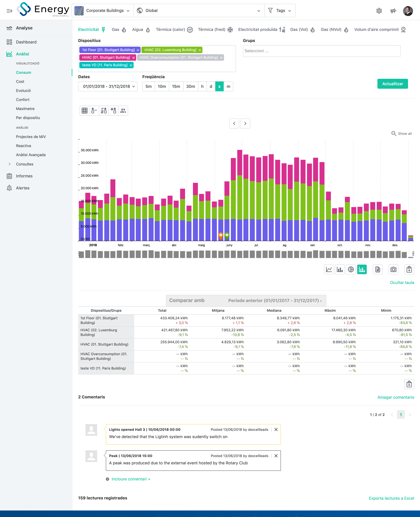Switch chart to line chart view
Image resolution: width=420 pixels, height=517 pixels.
point(329,269)
